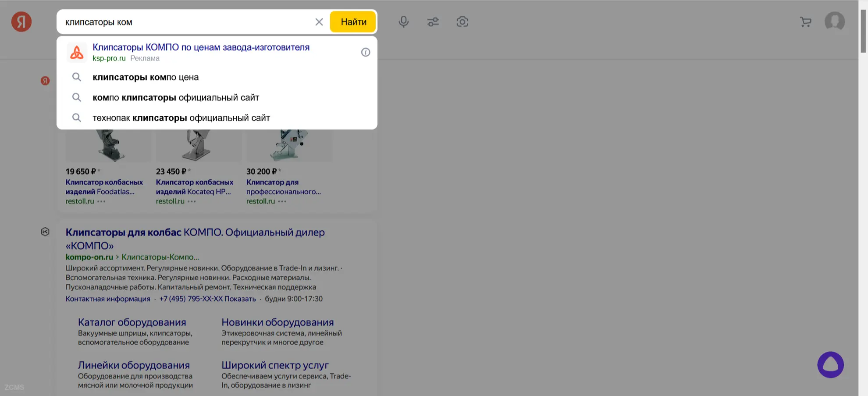
Task: Open search filter settings icon
Action: (x=433, y=21)
